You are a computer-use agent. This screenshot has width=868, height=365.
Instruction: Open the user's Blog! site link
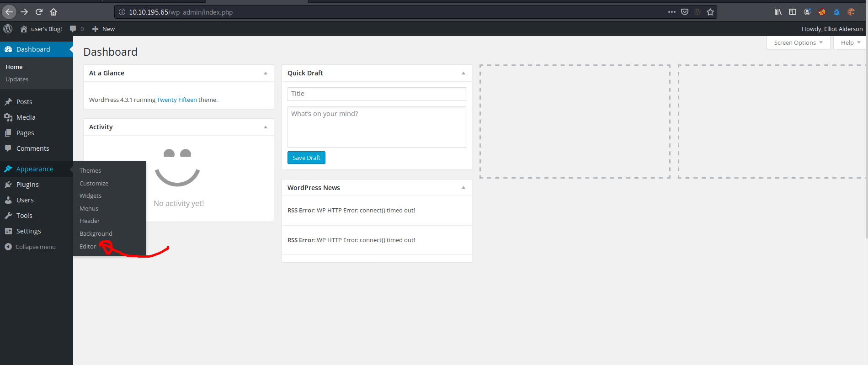pyautogui.click(x=41, y=29)
